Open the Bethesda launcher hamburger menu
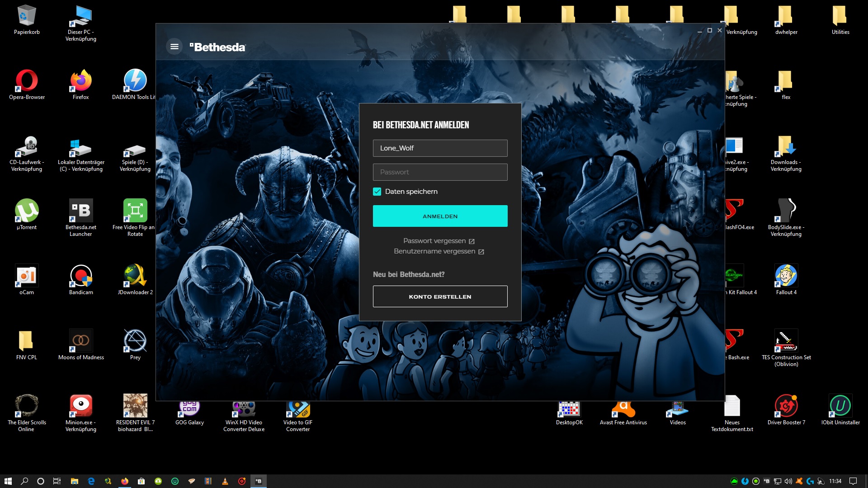Screen dimensions: 868x488 tap(174, 47)
